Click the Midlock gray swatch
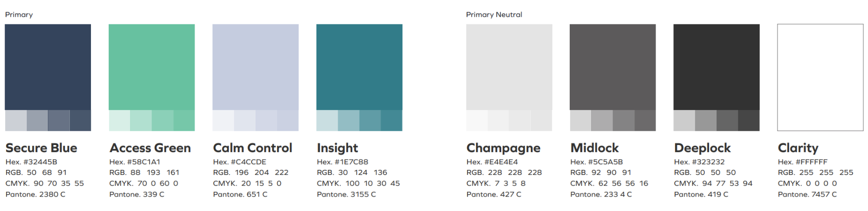868x211 pixels. (613, 67)
